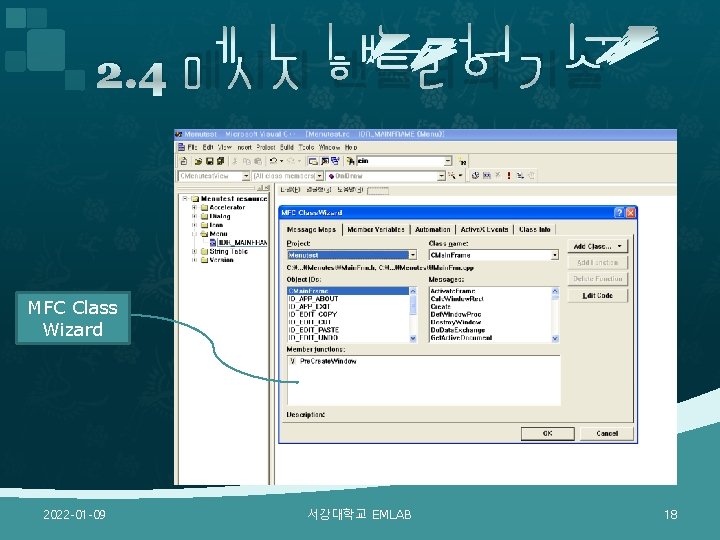Click the New Text File toolbar icon
720x540 pixels.
tap(184, 161)
